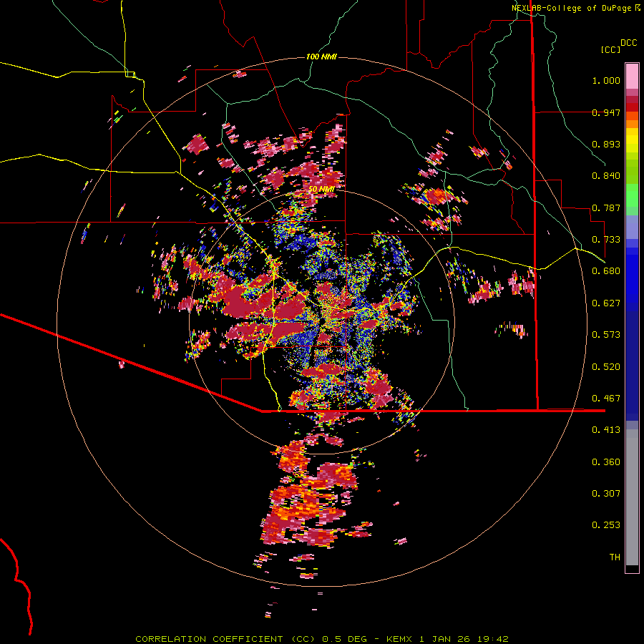
Task: Click the Correlation Coefficient KEMX caption text
Action: click(322, 639)
